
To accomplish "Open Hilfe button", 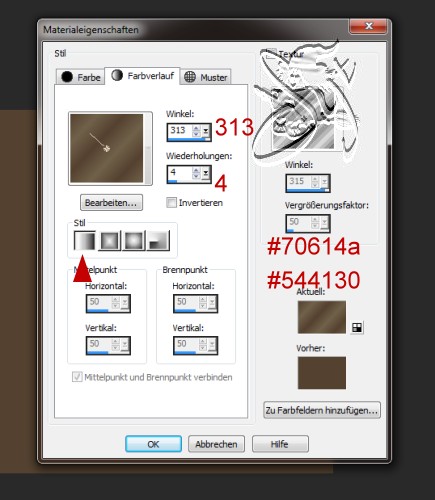I will [x=280, y=444].
